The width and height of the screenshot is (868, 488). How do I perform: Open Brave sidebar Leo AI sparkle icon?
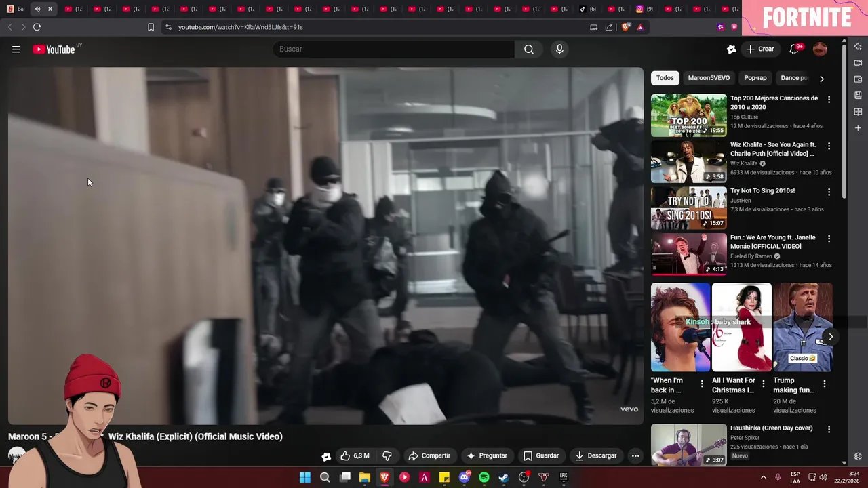pyautogui.click(x=858, y=47)
